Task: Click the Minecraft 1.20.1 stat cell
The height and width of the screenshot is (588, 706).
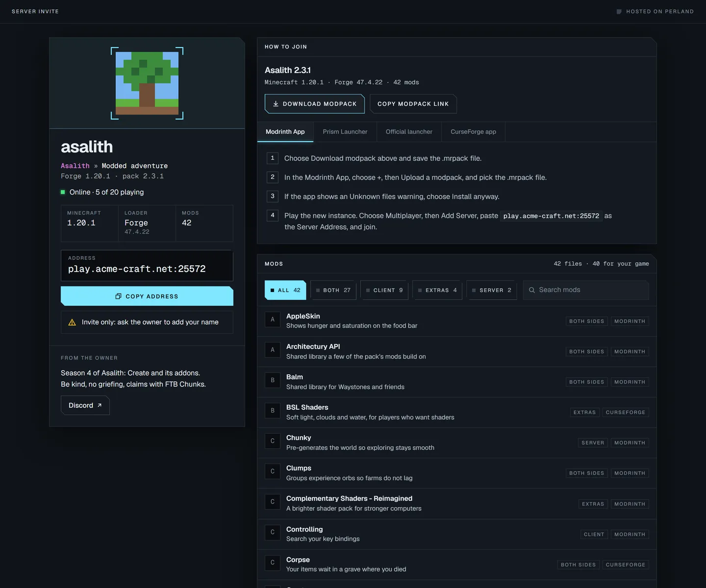Action: [90, 223]
